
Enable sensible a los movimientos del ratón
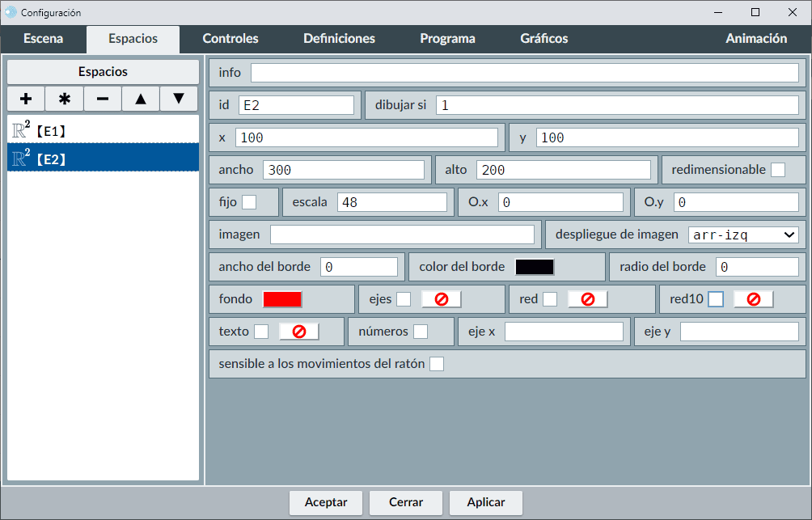pos(437,364)
